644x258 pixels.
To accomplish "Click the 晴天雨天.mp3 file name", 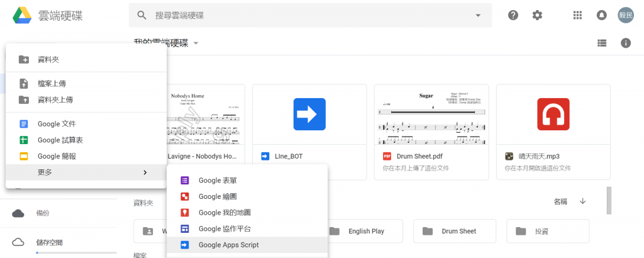I will click(x=539, y=157).
